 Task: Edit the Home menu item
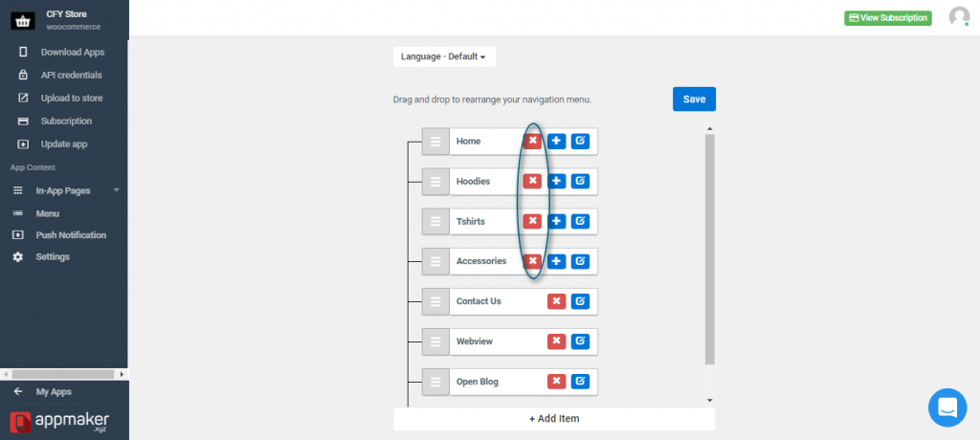[x=580, y=142]
